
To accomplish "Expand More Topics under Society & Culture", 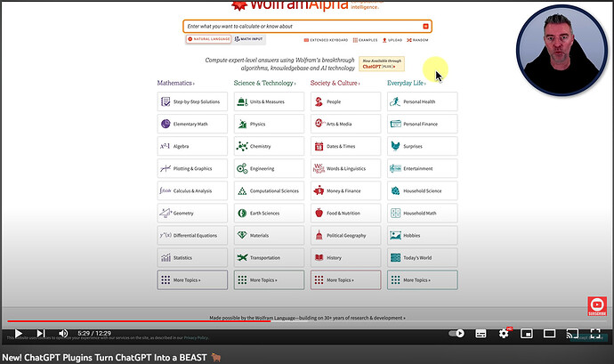I will 346,280.
